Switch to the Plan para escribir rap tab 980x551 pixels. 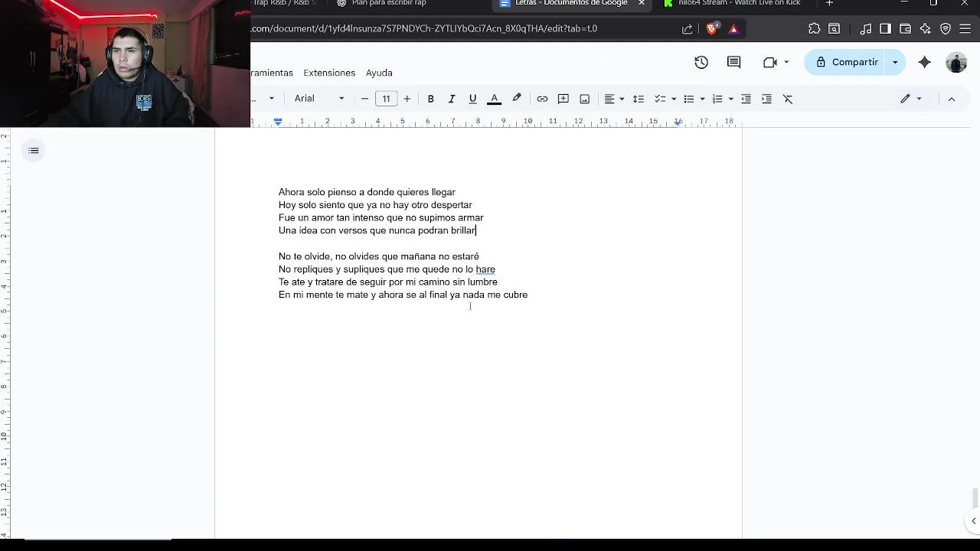(x=388, y=3)
